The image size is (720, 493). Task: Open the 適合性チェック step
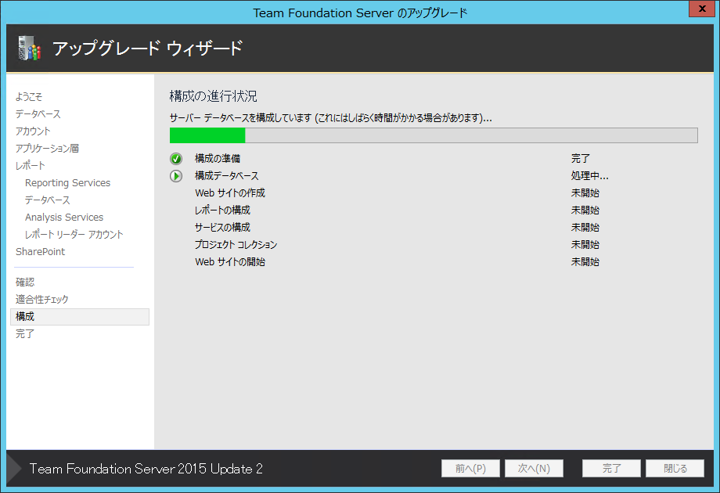click(42, 300)
